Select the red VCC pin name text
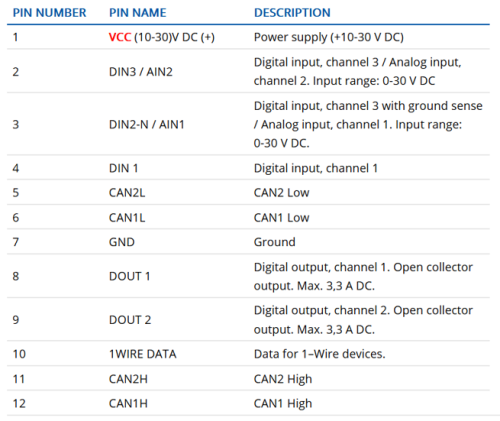This screenshot has height=421, width=500. tap(120, 37)
